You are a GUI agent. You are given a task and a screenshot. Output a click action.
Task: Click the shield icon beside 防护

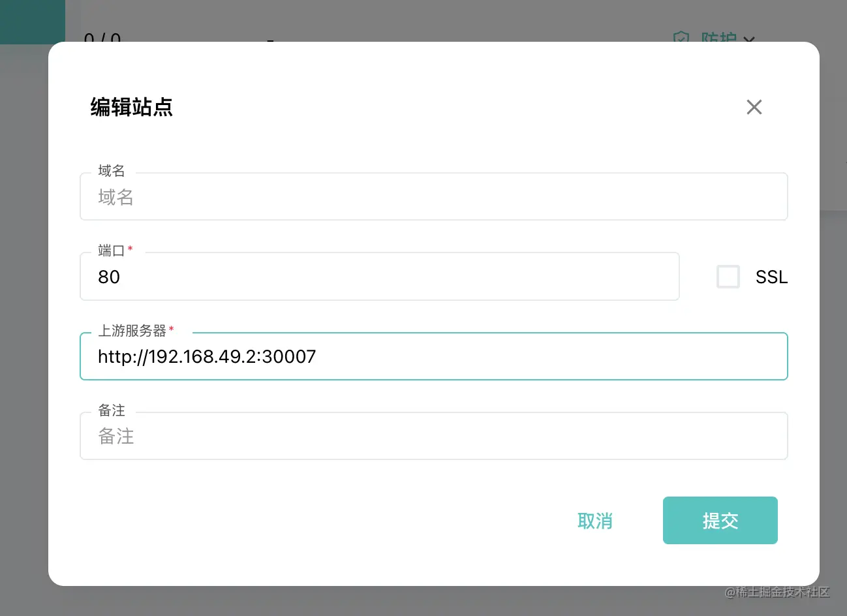point(681,38)
